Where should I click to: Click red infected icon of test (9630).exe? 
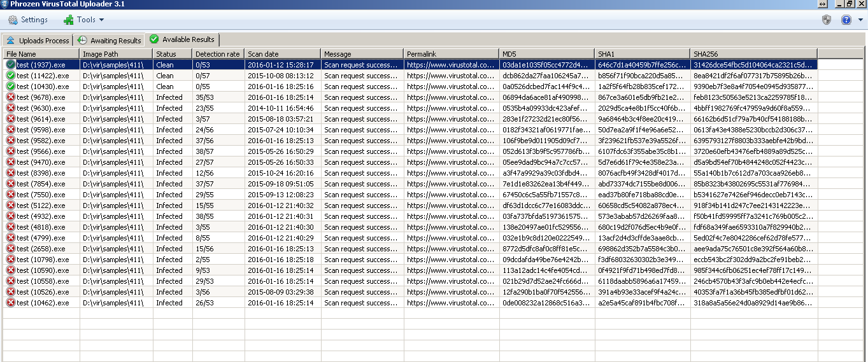point(10,108)
